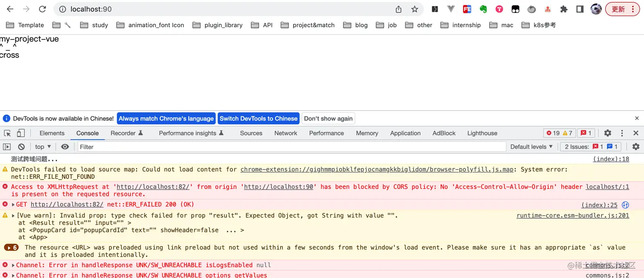Activate the inspect element picker

7,133
